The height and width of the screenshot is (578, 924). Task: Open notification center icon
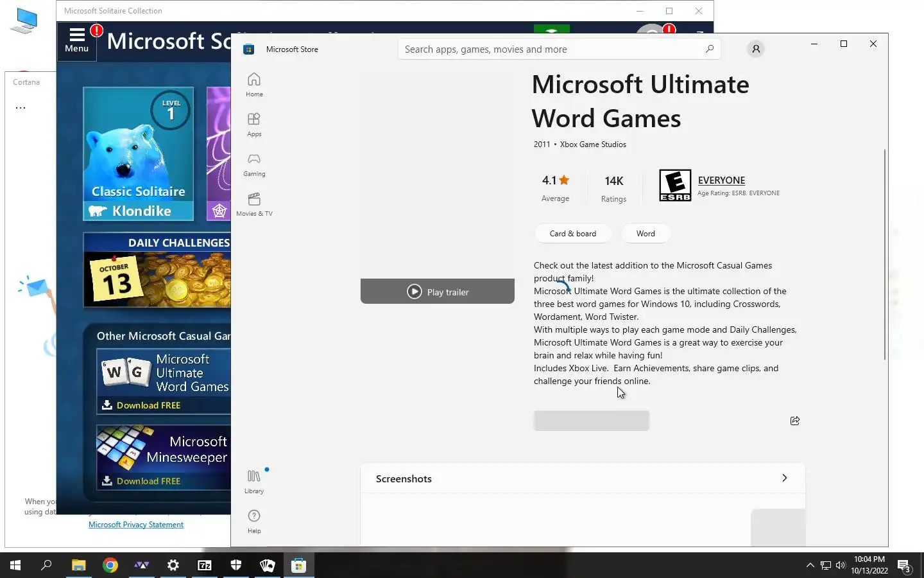pyautogui.click(x=905, y=566)
